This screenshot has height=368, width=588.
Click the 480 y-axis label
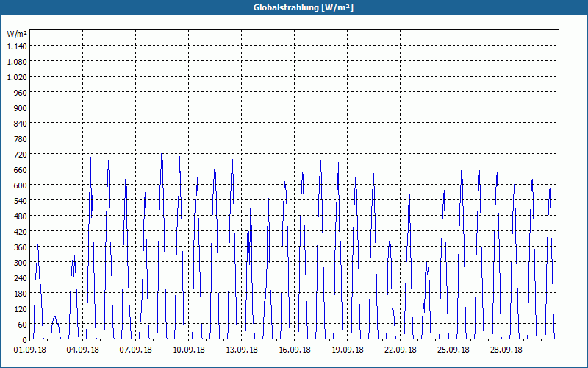click(x=21, y=216)
